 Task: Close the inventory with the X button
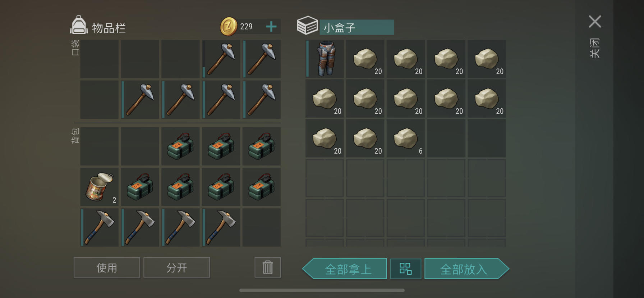click(x=595, y=22)
